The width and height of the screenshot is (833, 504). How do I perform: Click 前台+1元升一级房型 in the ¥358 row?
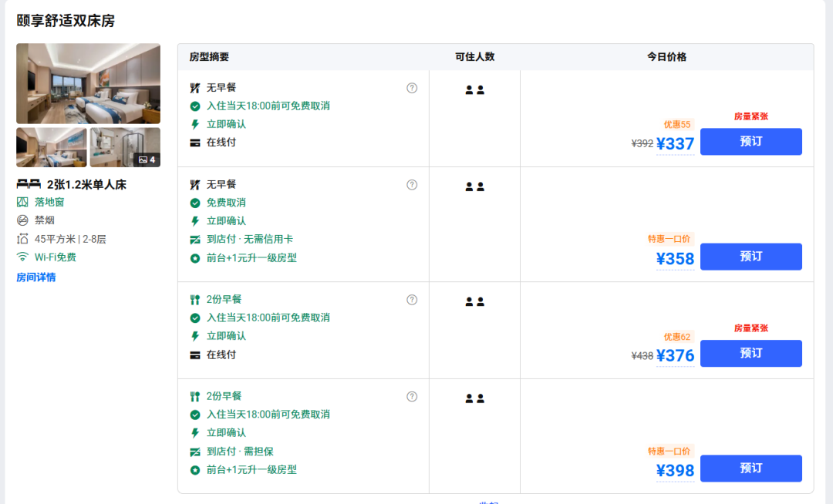pos(251,258)
